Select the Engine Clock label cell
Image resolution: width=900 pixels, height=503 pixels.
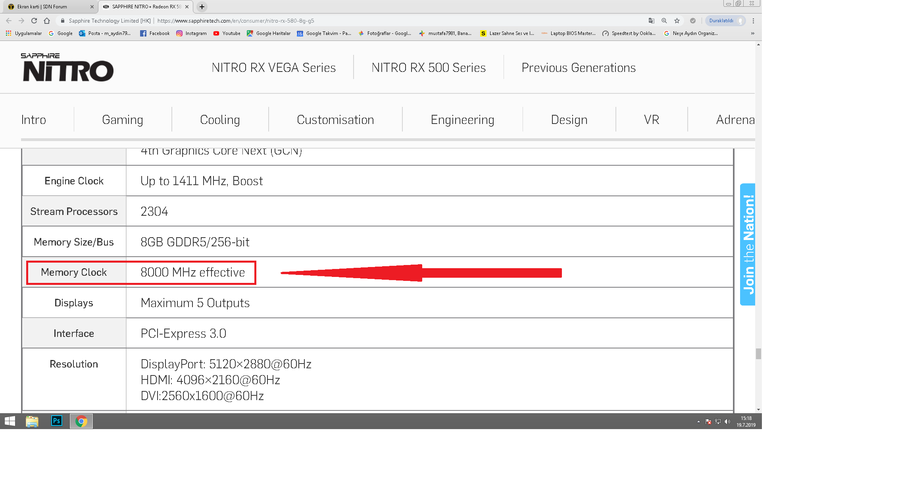pyautogui.click(x=74, y=181)
